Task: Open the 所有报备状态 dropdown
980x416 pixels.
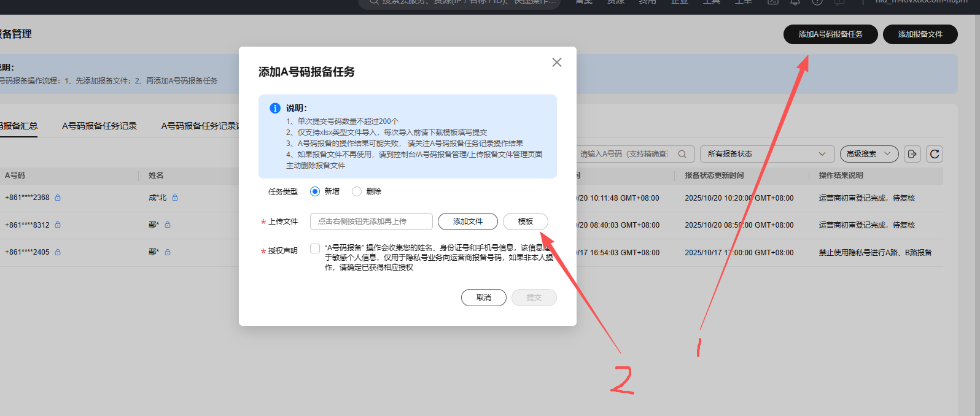Action: tap(767, 154)
